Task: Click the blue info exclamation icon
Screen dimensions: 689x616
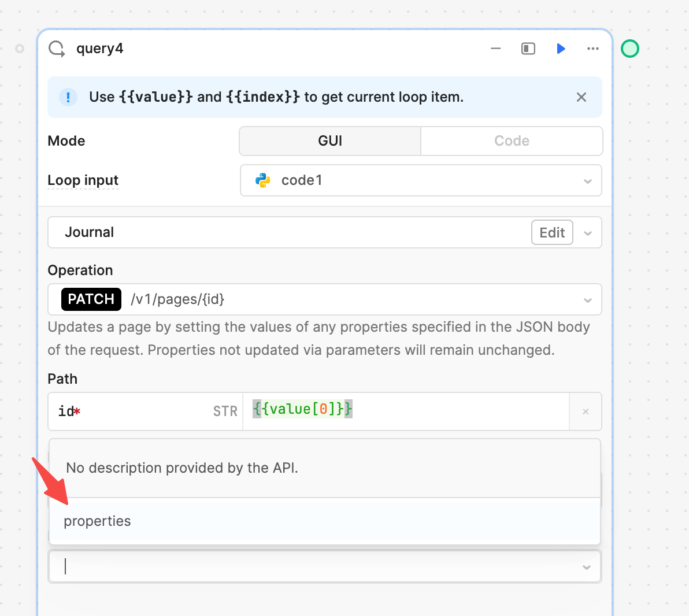Action: point(68,97)
